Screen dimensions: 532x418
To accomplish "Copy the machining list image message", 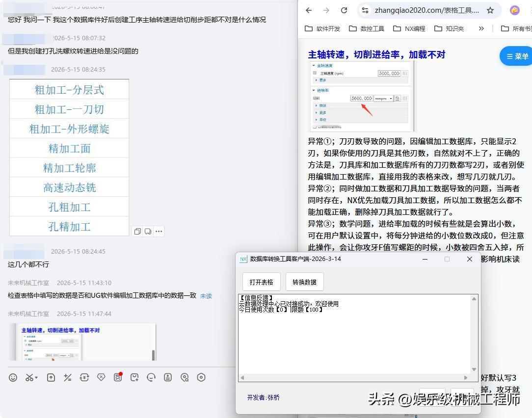I will pos(137,232).
